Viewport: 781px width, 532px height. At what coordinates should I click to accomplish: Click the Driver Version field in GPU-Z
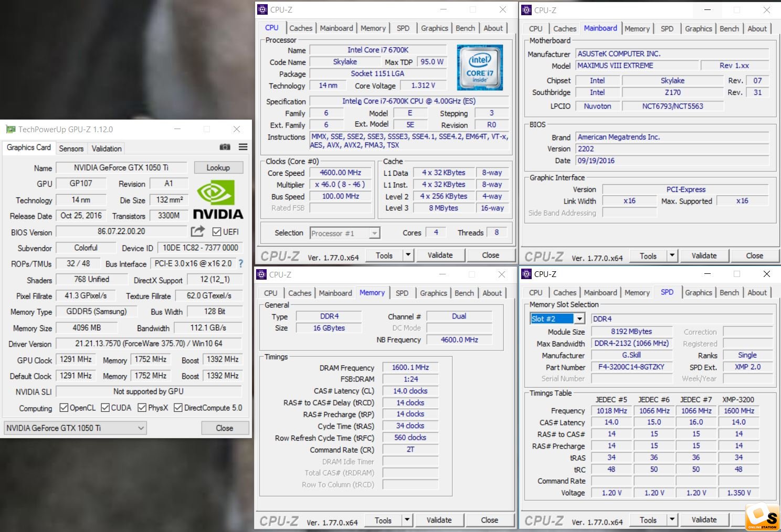click(x=149, y=344)
